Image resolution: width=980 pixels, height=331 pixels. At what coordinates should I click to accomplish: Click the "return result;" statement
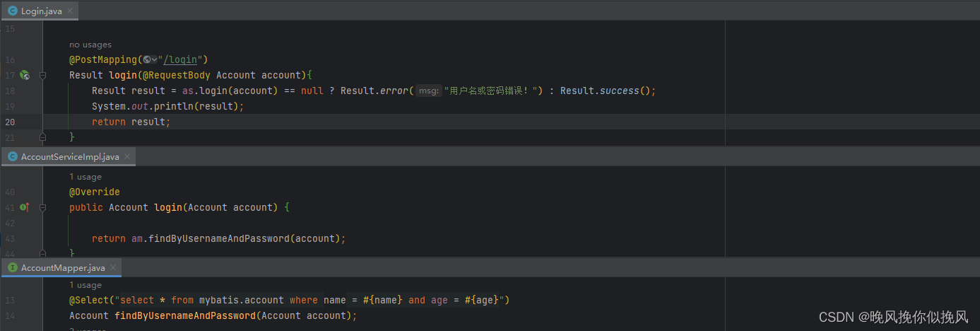click(131, 122)
